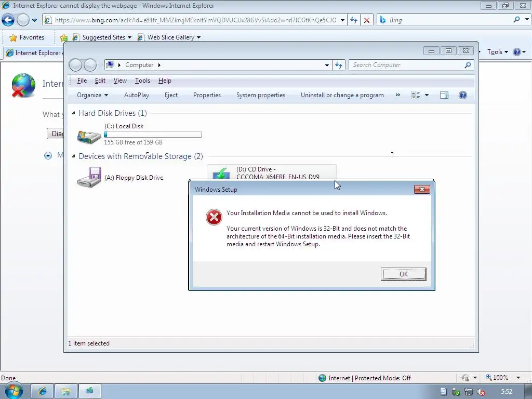
Task: Click the taskbar clock 5:52
Action: [507, 392]
